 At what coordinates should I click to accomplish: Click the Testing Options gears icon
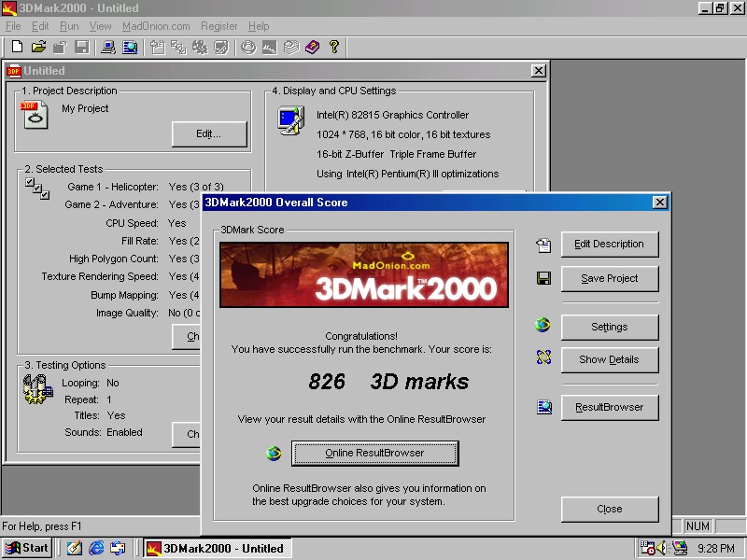pyautogui.click(x=37, y=389)
